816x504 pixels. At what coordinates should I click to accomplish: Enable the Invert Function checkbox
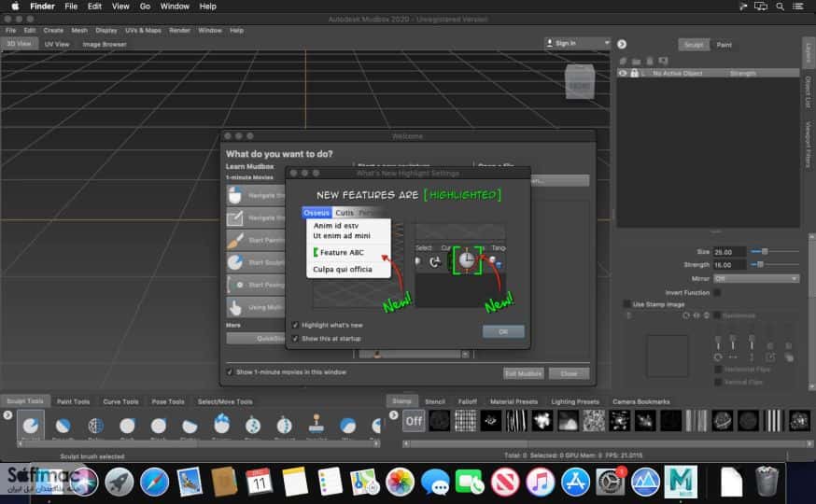pos(717,292)
